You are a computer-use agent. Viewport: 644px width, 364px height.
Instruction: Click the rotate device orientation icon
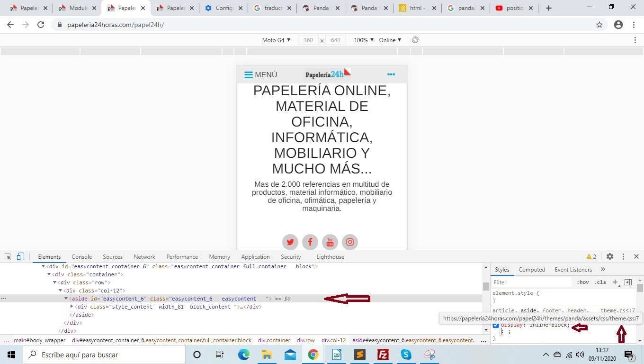pyautogui.click(x=415, y=40)
